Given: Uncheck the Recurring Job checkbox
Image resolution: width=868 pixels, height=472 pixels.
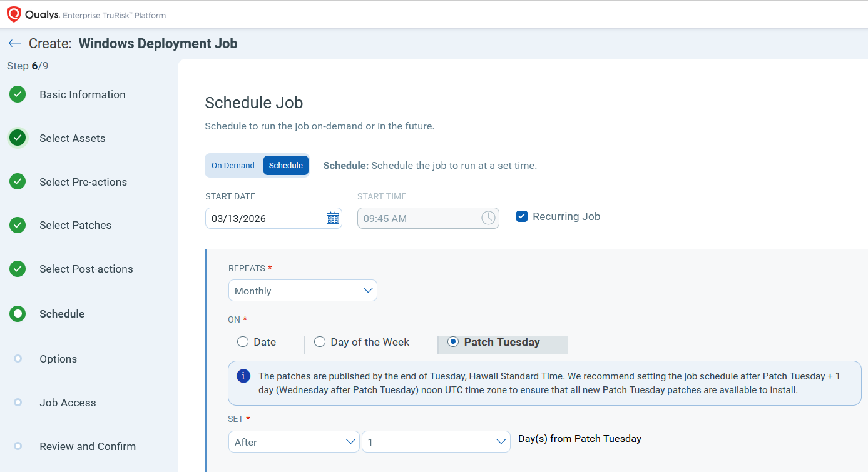Looking at the screenshot, I should click(x=521, y=216).
